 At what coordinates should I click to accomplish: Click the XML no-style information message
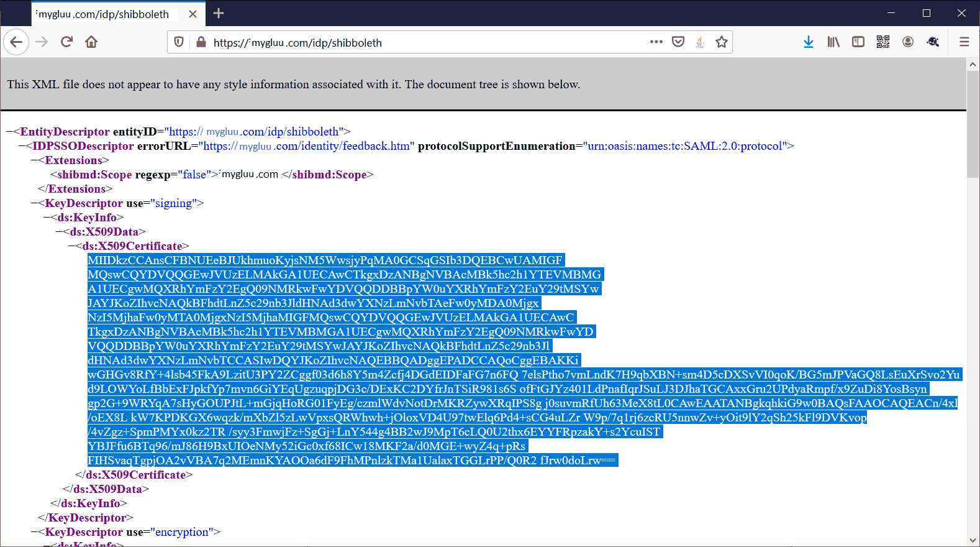pos(294,85)
